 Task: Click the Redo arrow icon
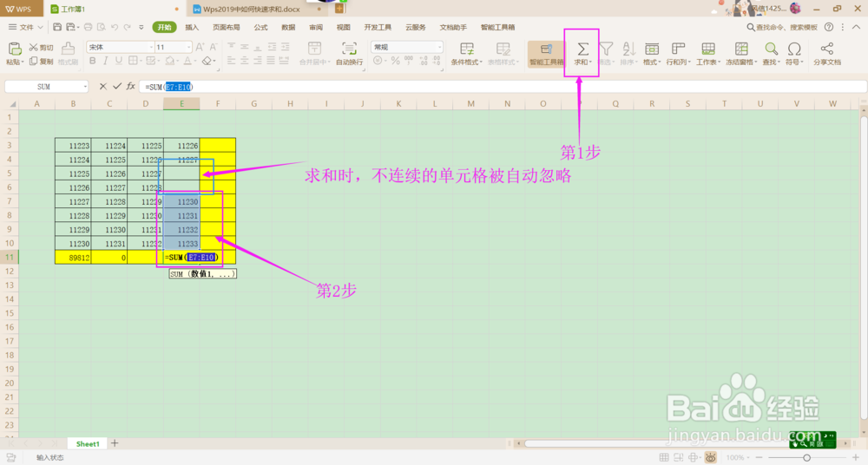(128, 27)
